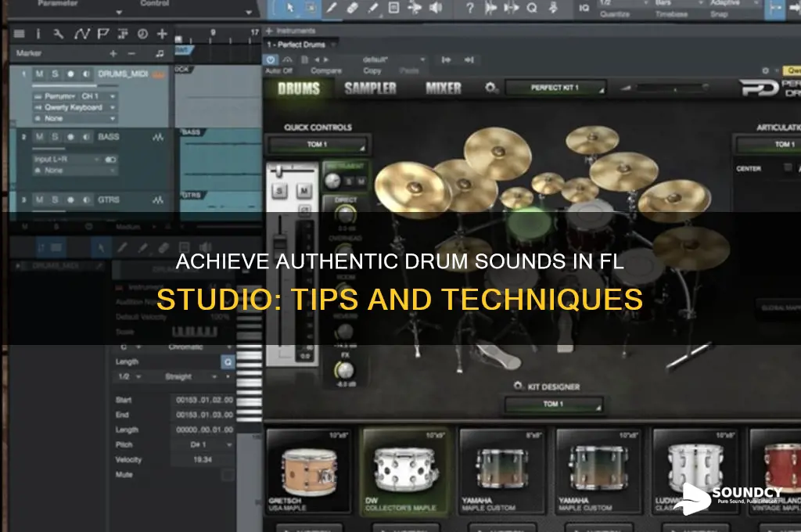
Task: Click the FX level knob
Action: coord(344,369)
